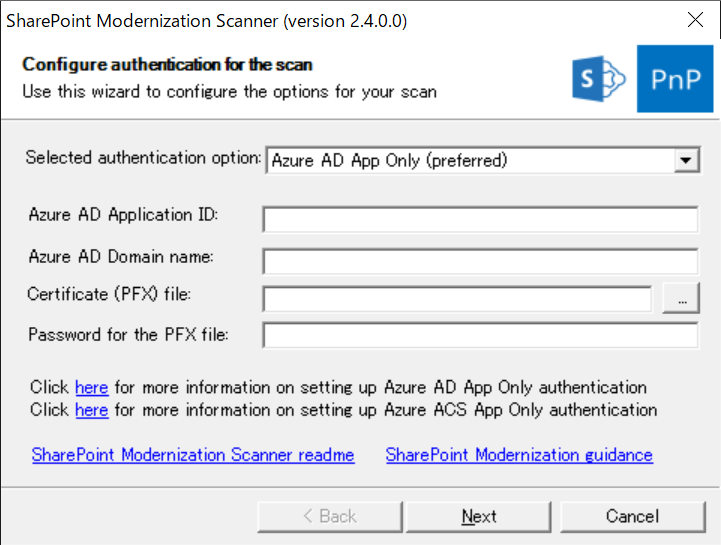
Task: Focus the Azure AD Application ID field
Action: (480, 220)
